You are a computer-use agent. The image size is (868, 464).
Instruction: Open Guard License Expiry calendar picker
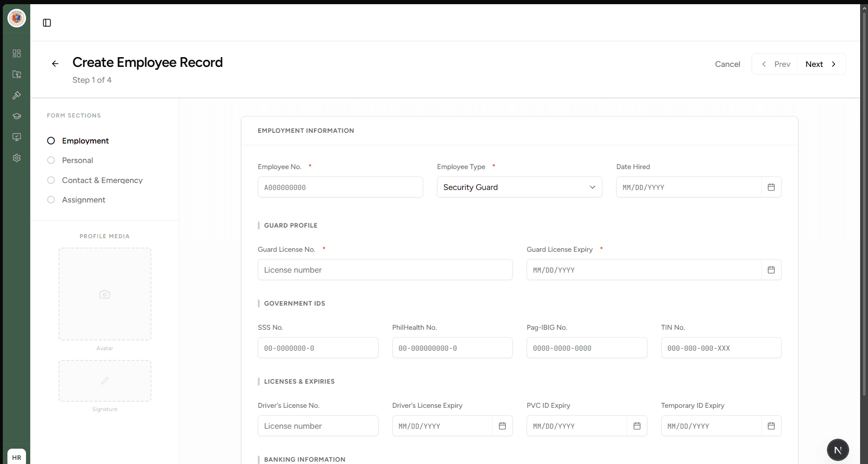(771, 270)
